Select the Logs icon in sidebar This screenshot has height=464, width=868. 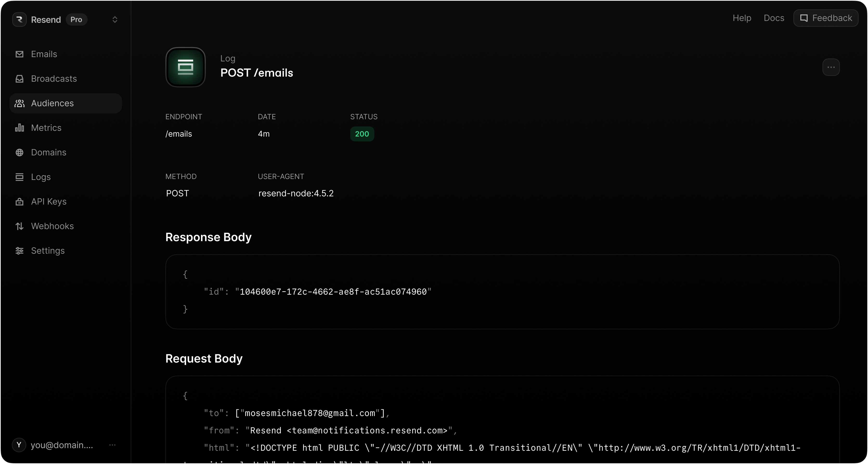(19, 177)
